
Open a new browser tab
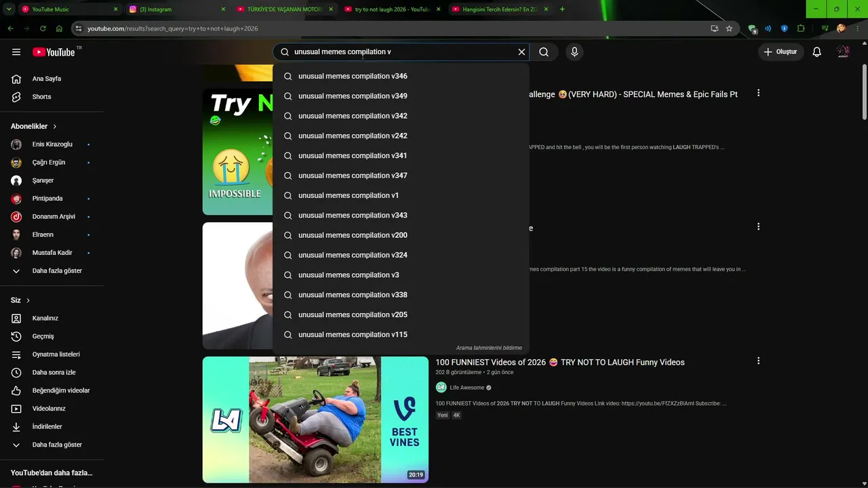point(562,9)
